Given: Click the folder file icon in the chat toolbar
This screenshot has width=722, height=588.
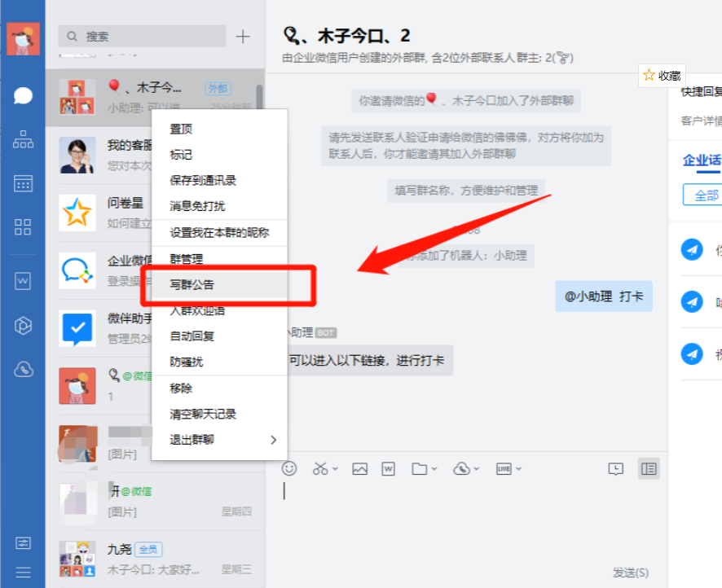Looking at the screenshot, I should click(419, 469).
